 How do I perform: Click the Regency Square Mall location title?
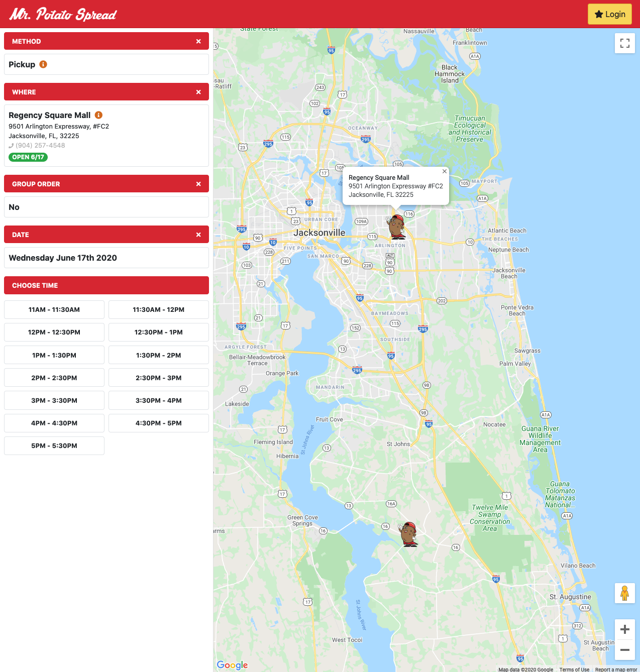pyautogui.click(x=50, y=115)
